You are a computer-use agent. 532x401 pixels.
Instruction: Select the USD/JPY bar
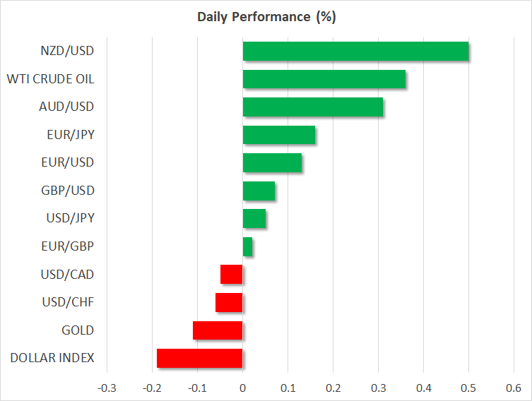pos(254,219)
